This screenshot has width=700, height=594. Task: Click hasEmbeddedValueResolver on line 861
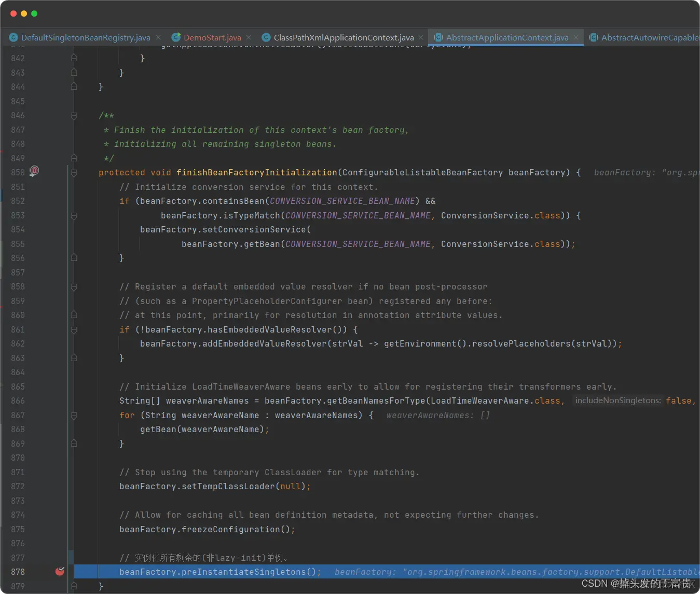(270, 329)
